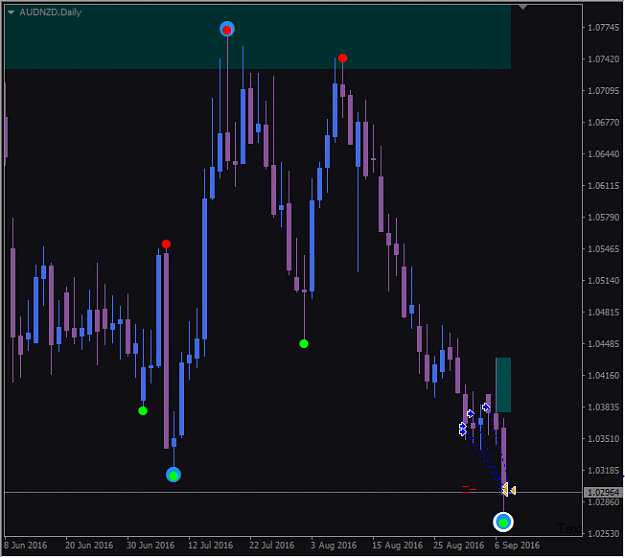
Task: Click the 1.04160 price scale label
Action: click(x=603, y=375)
